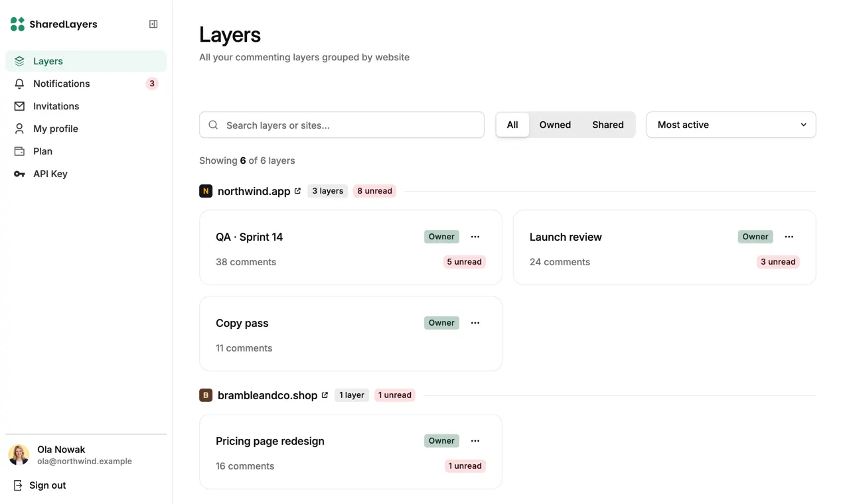Click the Owner badge on Copy pass
843x504 pixels.
point(441,323)
